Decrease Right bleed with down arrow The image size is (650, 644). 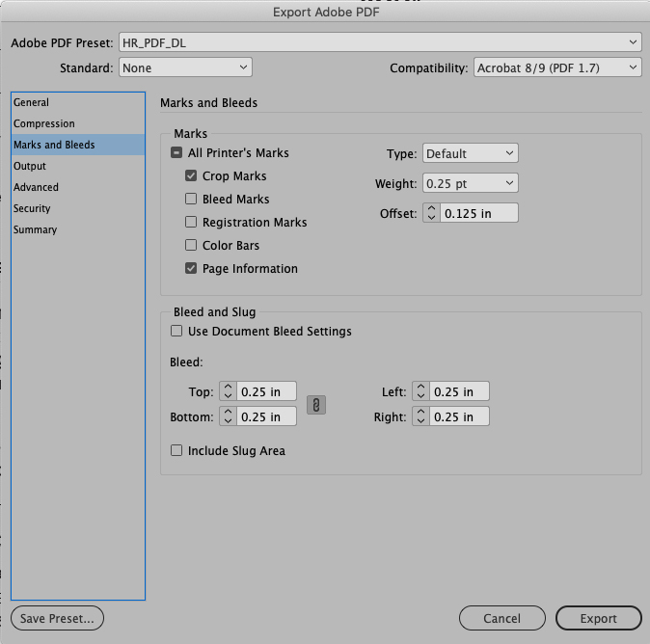[x=420, y=420]
